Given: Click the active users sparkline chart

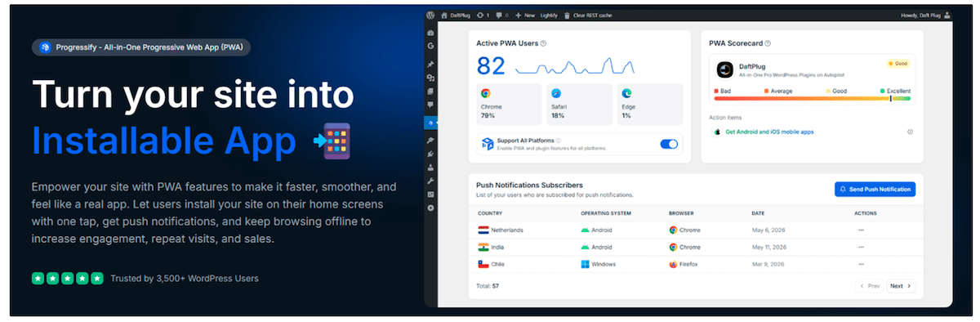Looking at the screenshot, I should (x=574, y=66).
